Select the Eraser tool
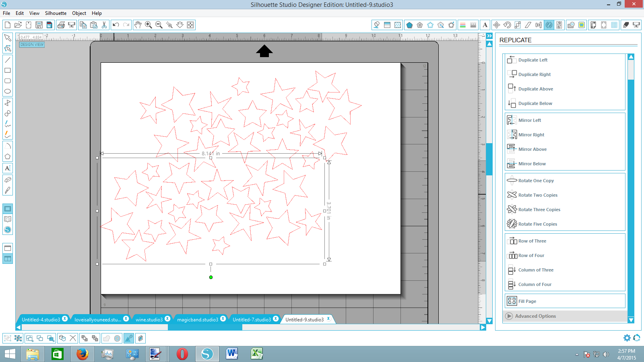 [x=8, y=180]
